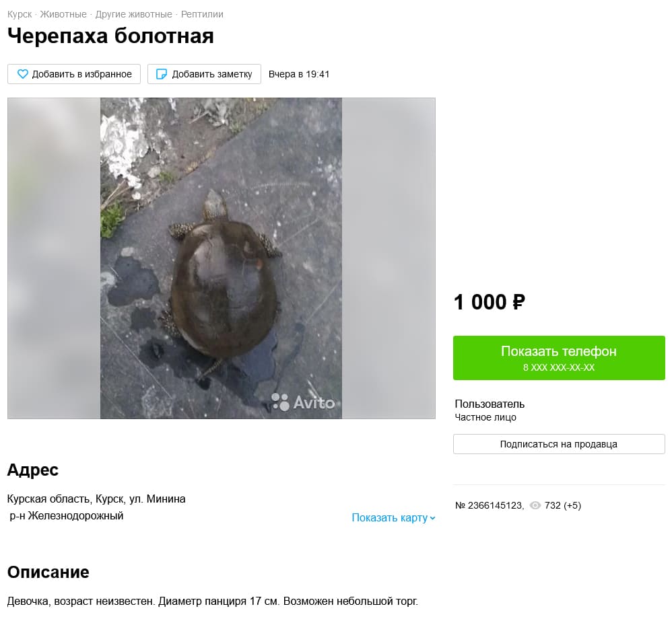
Task: Click the listing title Черепаха болотная
Action: (x=110, y=36)
